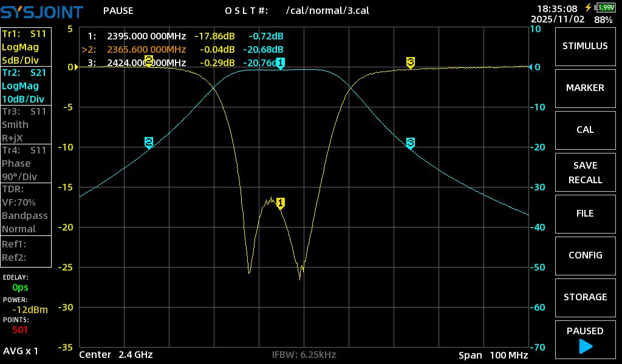Click cyan marker 2 on S21 trace

[149, 143]
